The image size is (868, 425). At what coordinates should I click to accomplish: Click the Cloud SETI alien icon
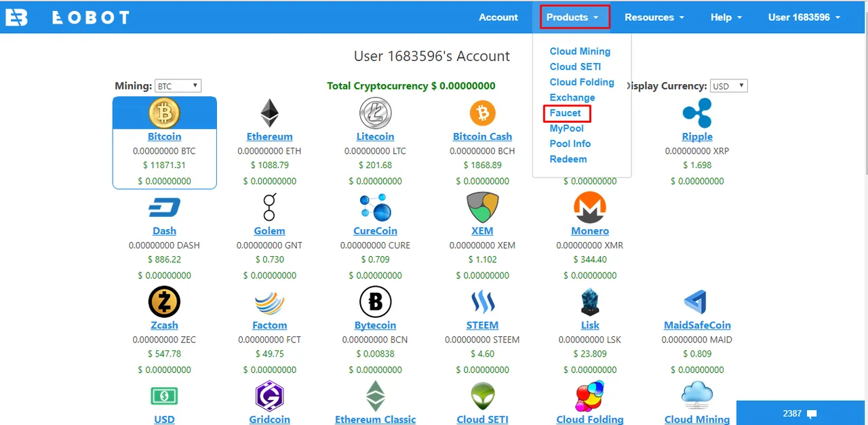coord(483,396)
